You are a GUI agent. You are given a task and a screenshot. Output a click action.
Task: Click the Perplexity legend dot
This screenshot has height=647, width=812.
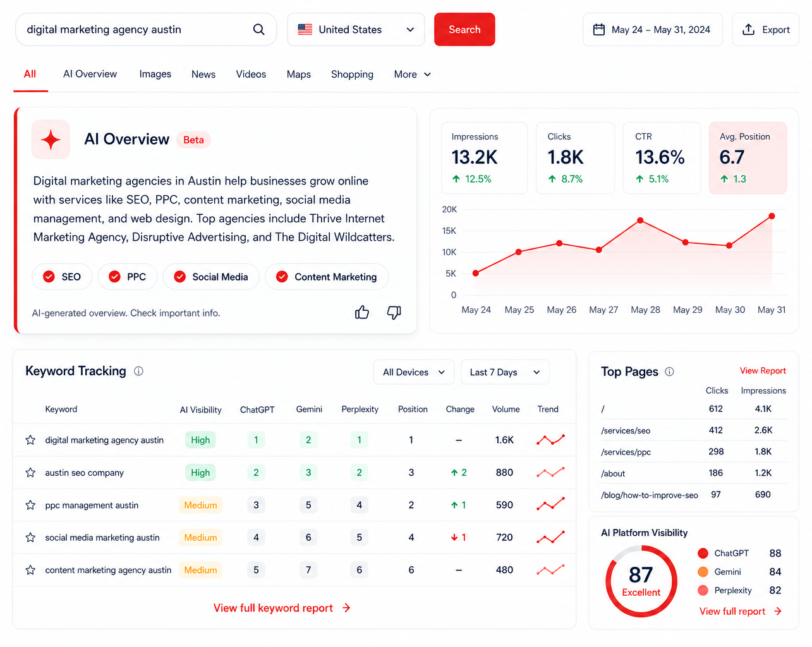tap(703, 590)
